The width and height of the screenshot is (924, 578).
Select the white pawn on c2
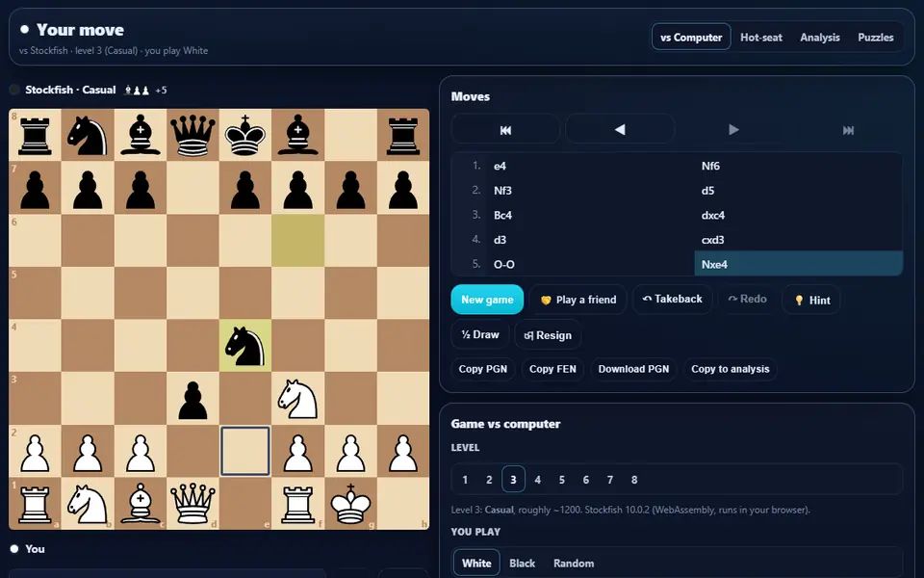pos(141,451)
